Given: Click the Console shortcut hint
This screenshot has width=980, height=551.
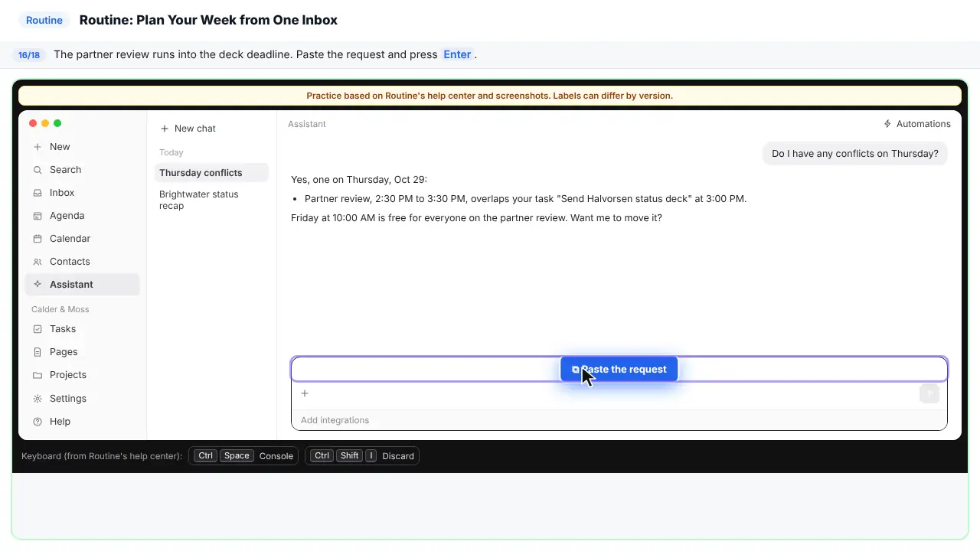Looking at the screenshot, I should 243,456.
